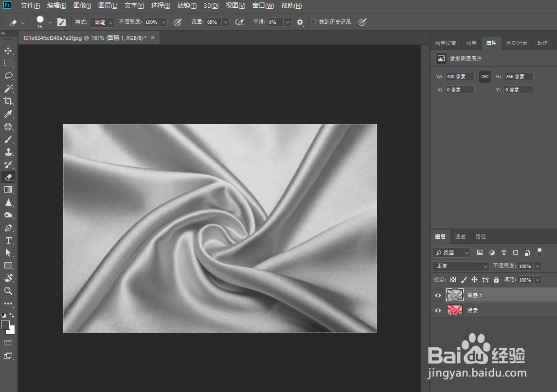Change screen mode
This screenshot has height=392, width=557.
(x=8, y=356)
